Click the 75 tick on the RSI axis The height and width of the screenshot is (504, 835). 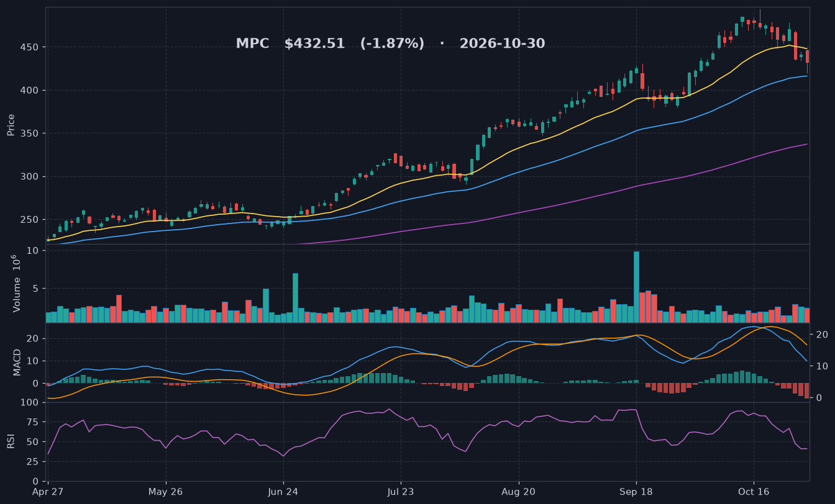34,423
